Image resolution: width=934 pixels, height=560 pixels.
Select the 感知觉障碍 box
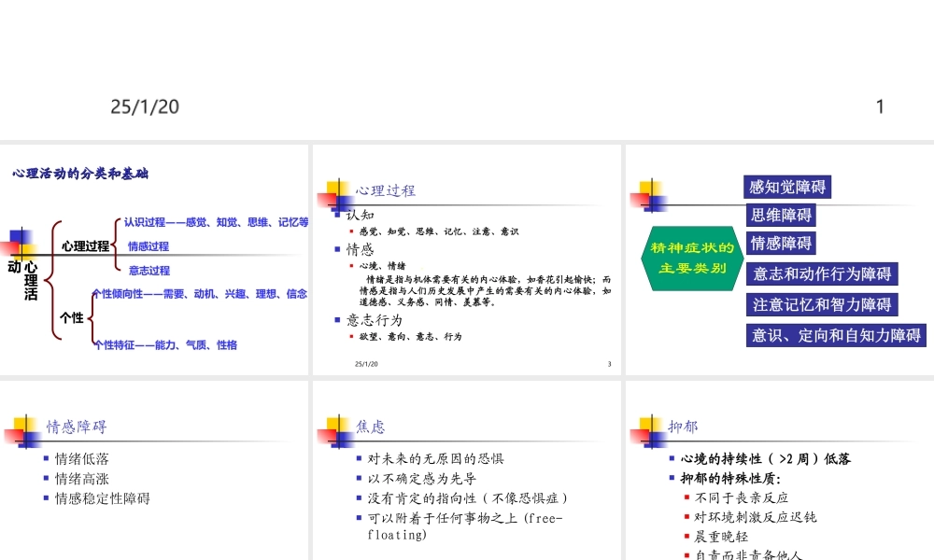click(786, 187)
